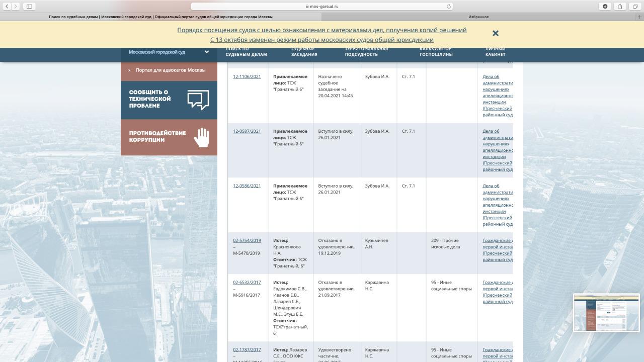Expand the Московский городской суд dropdown
The height and width of the screenshot is (362, 644).
pyautogui.click(x=206, y=52)
